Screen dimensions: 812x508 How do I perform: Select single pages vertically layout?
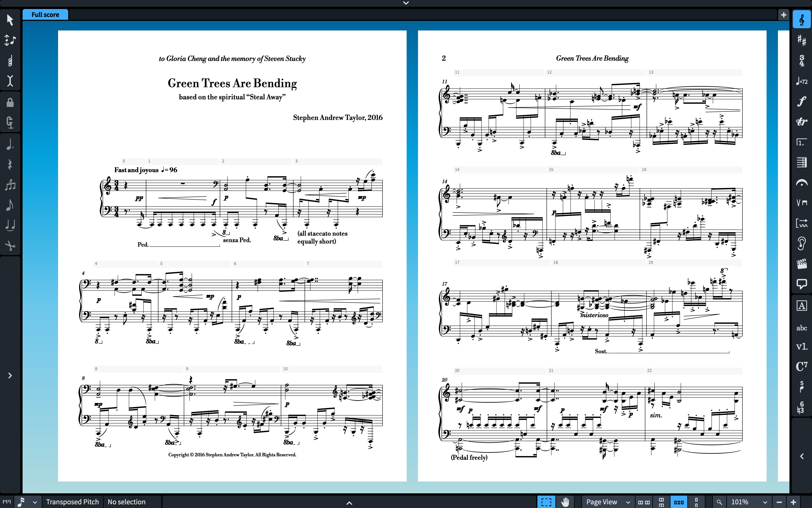click(696, 502)
